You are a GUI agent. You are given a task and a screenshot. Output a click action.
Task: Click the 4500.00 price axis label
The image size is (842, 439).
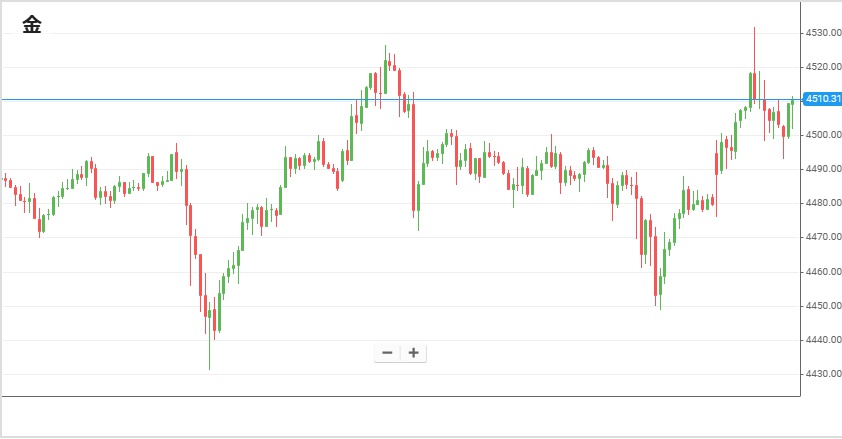coord(820,135)
